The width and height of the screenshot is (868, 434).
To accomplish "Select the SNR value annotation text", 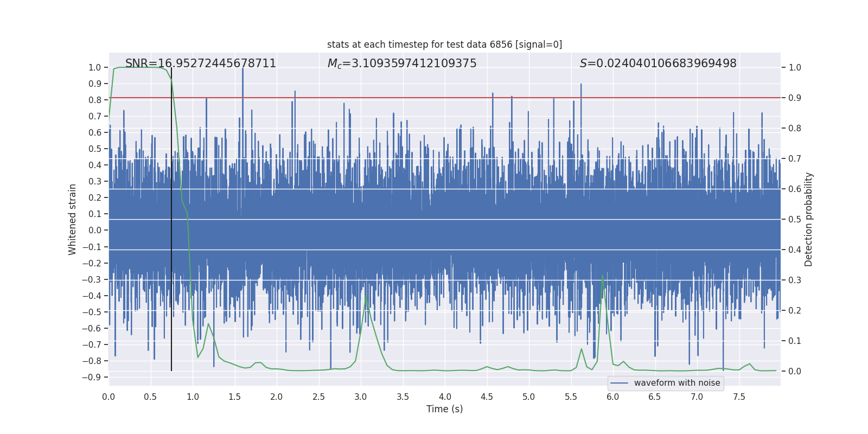I will (201, 63).
